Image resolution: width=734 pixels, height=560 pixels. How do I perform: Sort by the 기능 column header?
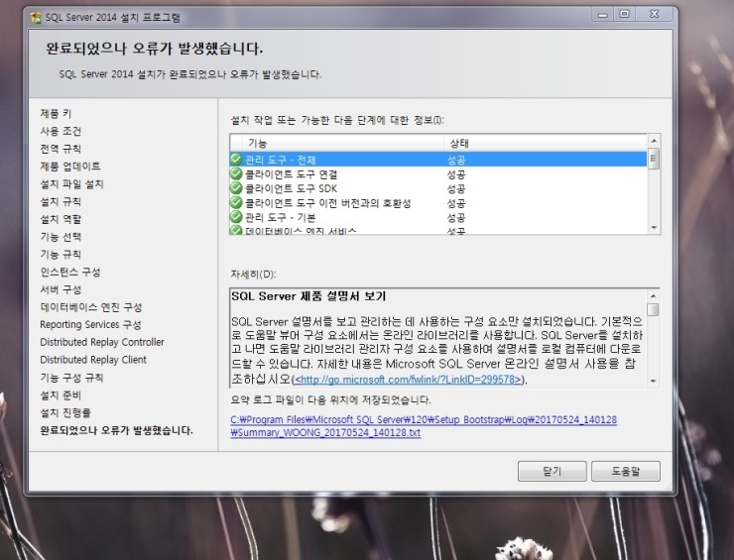(342, 143)
